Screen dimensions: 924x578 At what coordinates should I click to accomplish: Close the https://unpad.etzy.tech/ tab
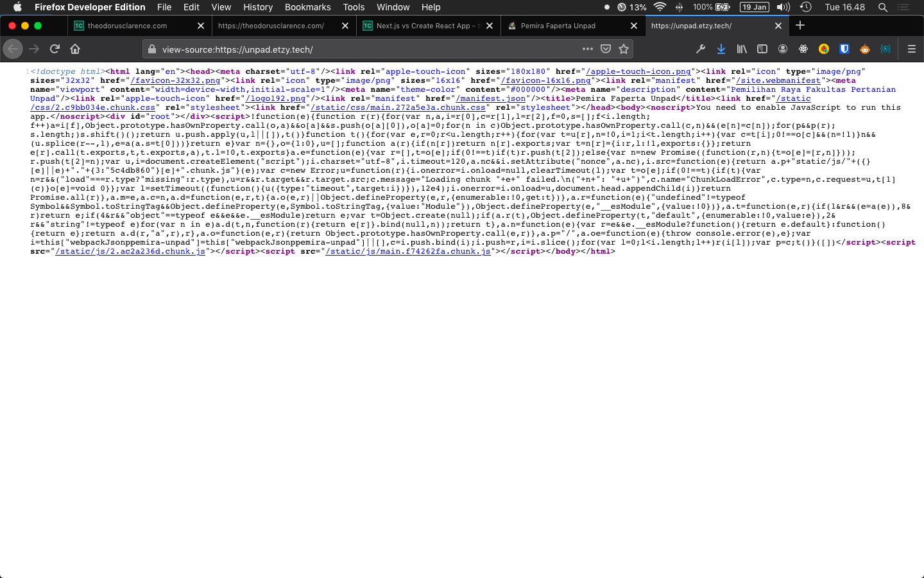pyautogui.click(x=778, y=26)
